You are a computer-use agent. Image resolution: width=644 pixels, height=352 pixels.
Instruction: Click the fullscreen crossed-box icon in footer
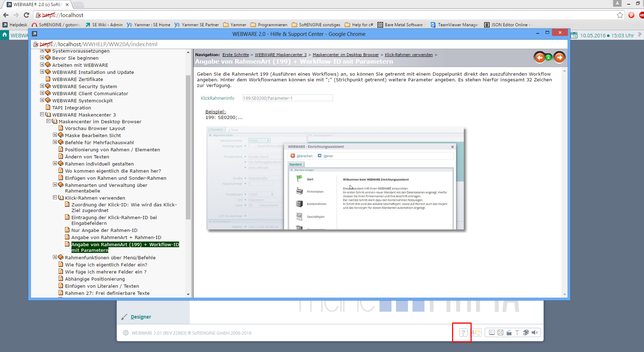[500, 333]
